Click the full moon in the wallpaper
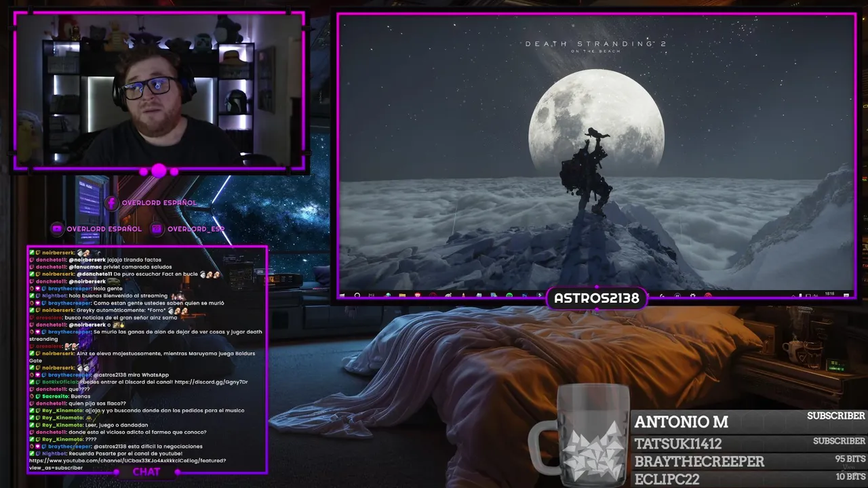 [x=597, y=123]
